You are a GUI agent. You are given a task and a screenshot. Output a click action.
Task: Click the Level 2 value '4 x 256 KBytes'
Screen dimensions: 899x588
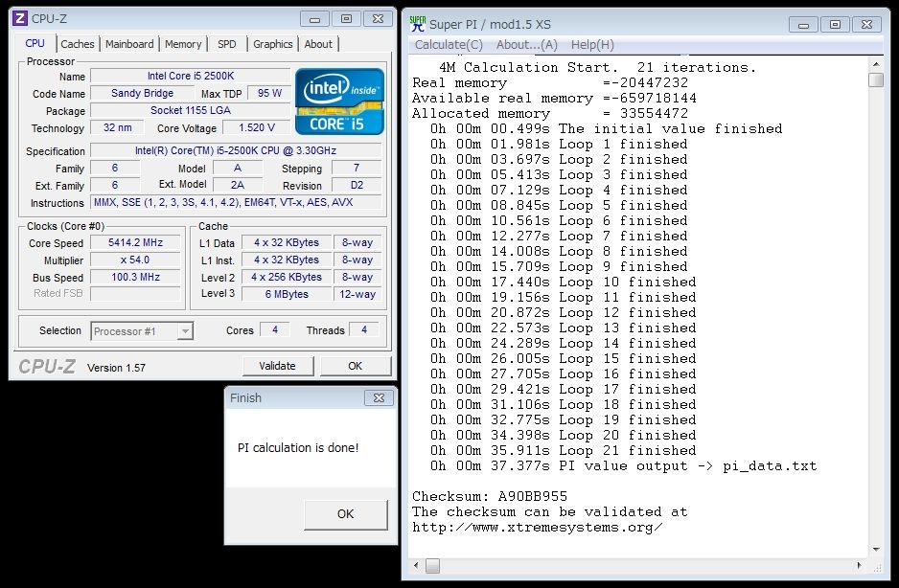(287, 277)
